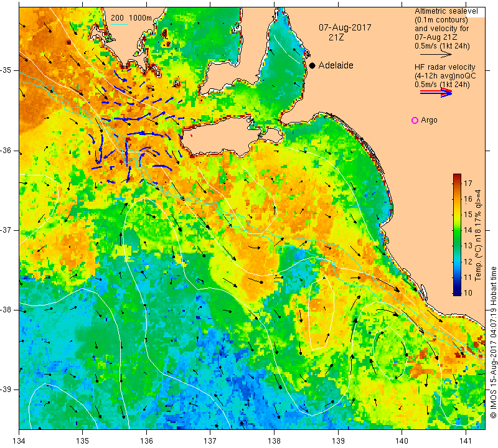The width and height of the screenshot is (498, 448).
Task: Click the longitude axis label 141
Action: click(x=466, y=441)
